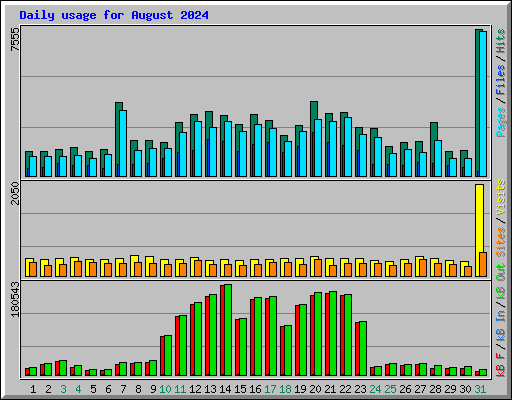
Task: Click the 7555 axis maximum label
Action: (x=15, y=39)
